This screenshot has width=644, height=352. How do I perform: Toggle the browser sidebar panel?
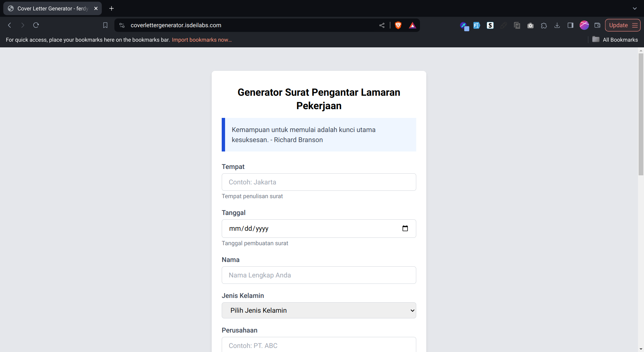point(570,25)
